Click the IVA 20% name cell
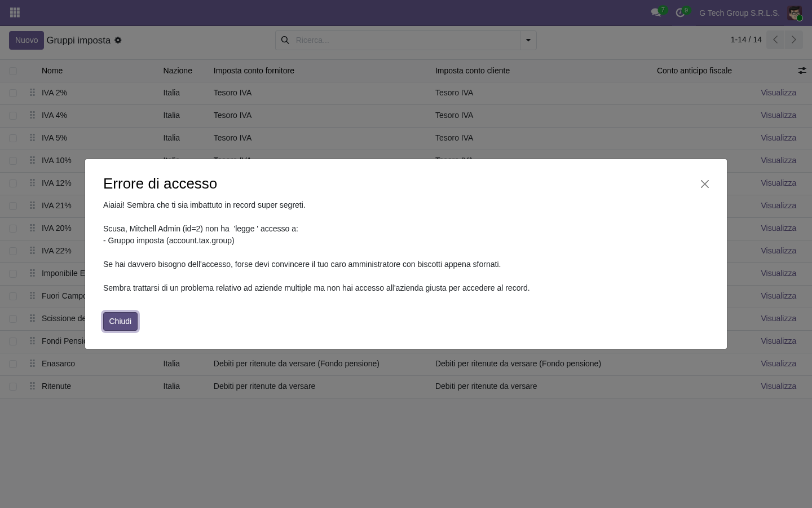Screen dimensions: 812x508 (x=56, y=228)
